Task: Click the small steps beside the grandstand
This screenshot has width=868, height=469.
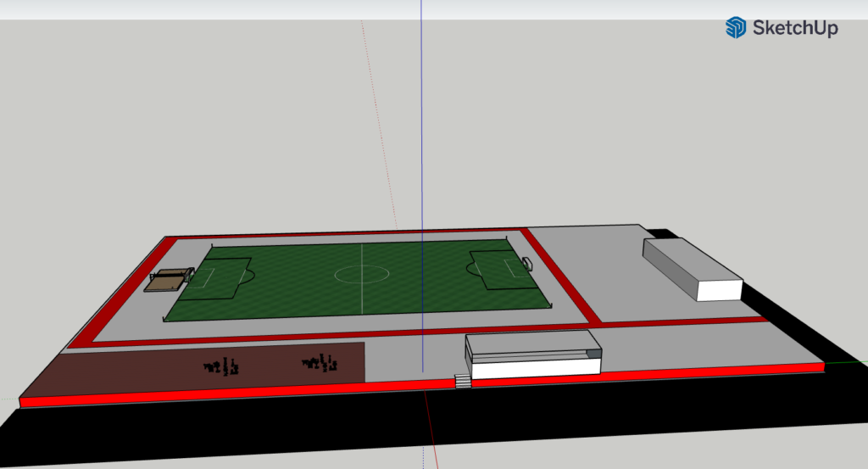Action: tap(463, 381)
